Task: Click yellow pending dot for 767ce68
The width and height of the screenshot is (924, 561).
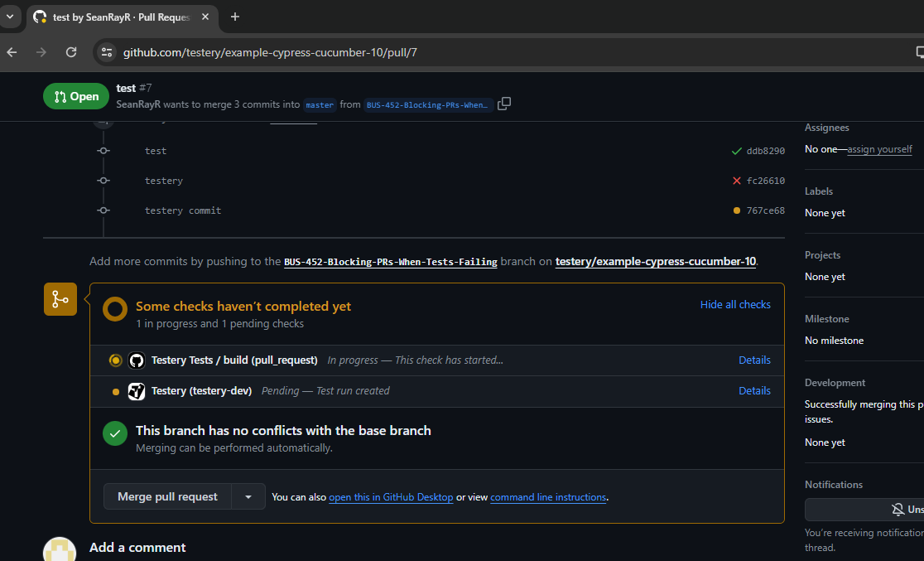Action: 737,210
